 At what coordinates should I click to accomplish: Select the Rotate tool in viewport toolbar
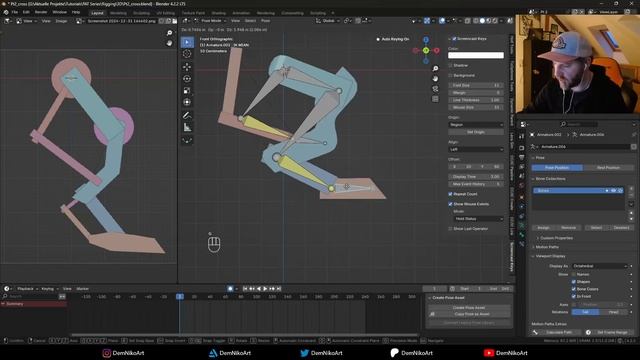tap(187, 78)
